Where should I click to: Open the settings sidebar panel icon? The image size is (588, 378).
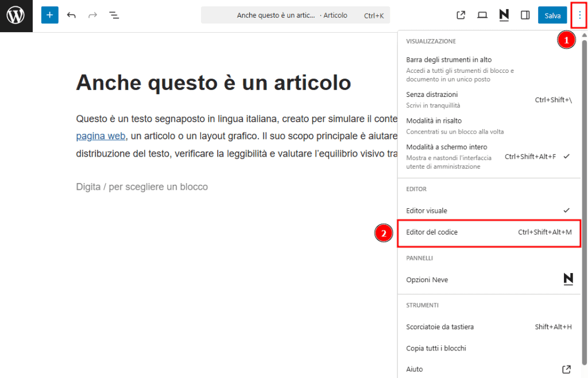(525, 15)
